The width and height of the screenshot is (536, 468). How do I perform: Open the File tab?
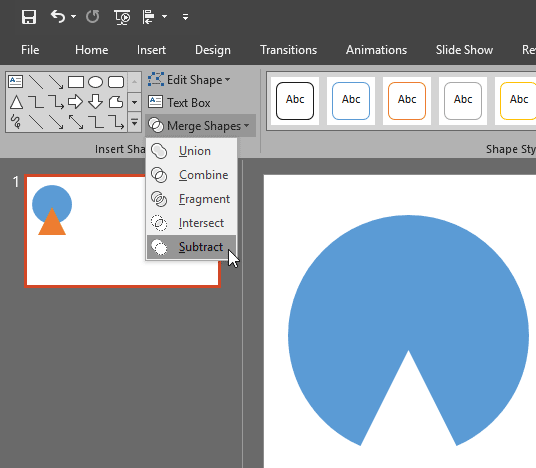pos(30,50)
